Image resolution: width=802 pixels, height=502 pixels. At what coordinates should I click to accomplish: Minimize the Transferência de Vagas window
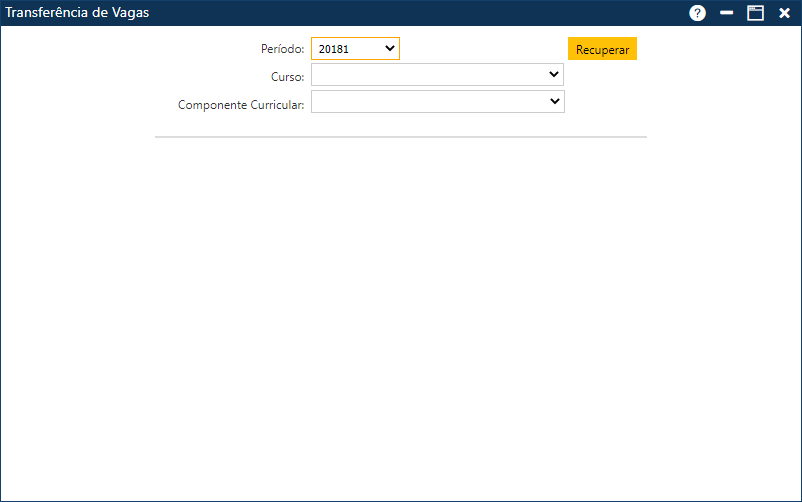point(727,13)
